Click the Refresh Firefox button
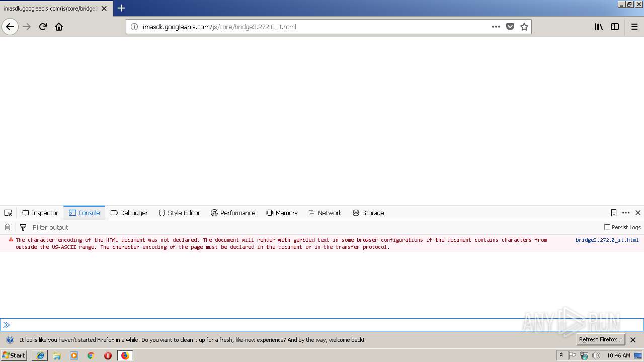The image size is (644, 362). tap(600, 339)
